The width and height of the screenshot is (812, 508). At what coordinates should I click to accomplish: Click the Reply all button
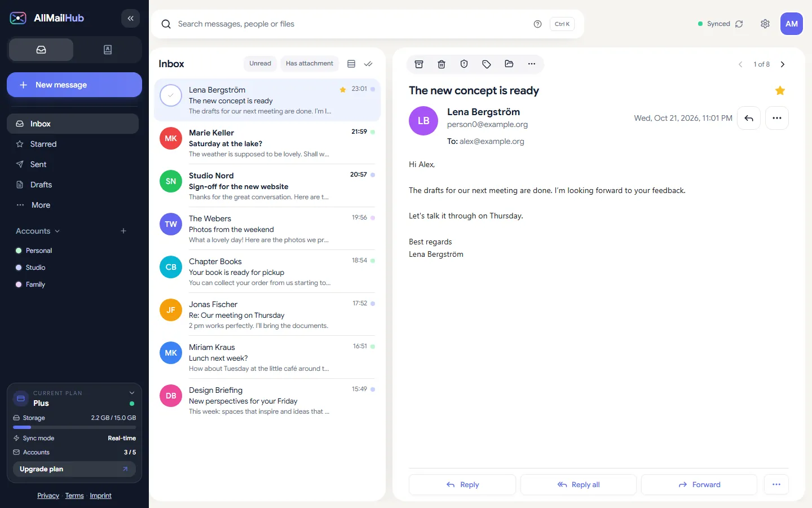coord(579,484)
